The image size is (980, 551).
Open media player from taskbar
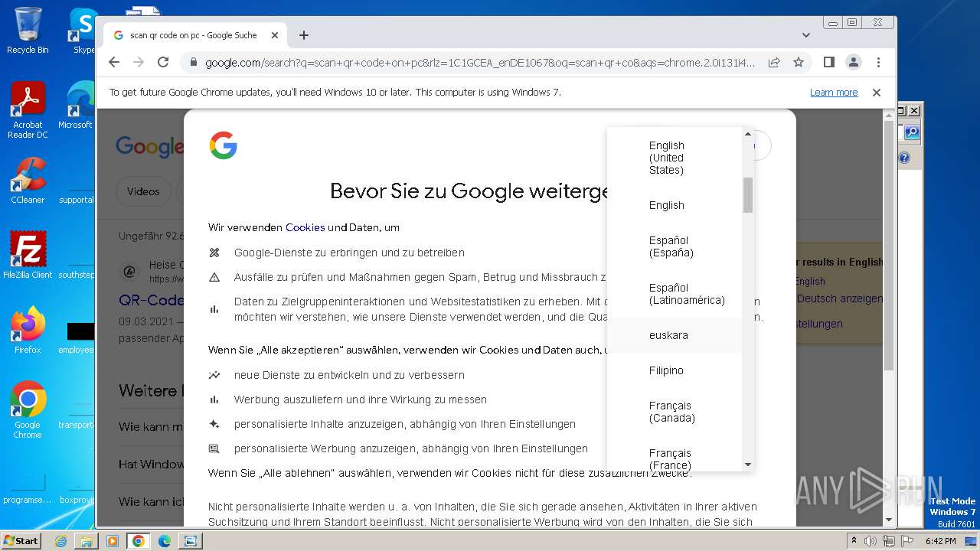[x=113, y=540]
